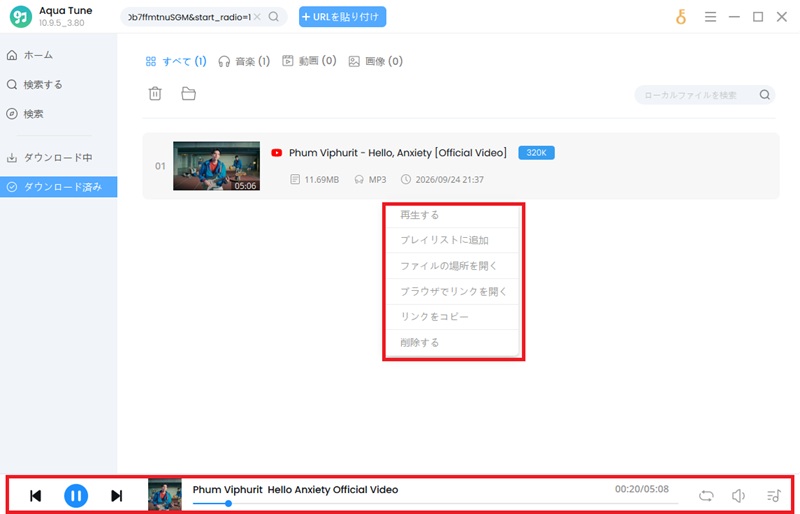The width and height of the screenshot is (800, 514).
Task: Minimize the Aqua Tune window
Action: 734,17
